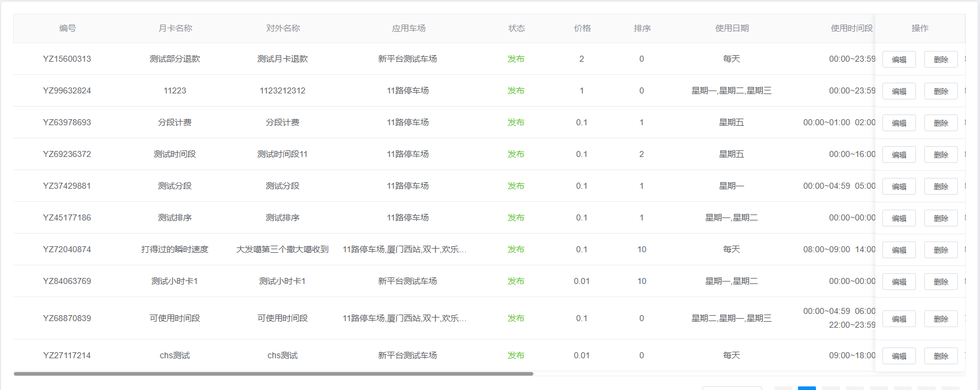Viewport: 980px width, 390px height.
Task: Edit the YZ37429881 测试分段 entry
Action: click(899, 186)
